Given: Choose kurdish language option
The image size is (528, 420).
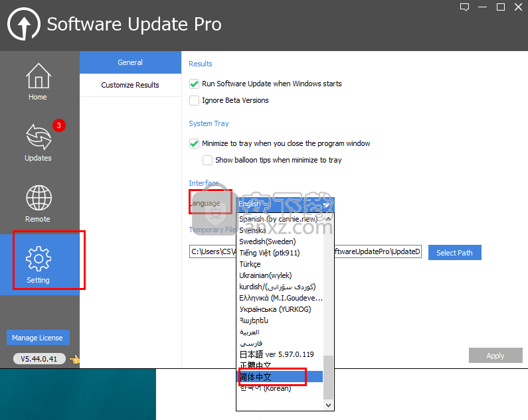Looking at the screenshot, I should tap(280, 287).
